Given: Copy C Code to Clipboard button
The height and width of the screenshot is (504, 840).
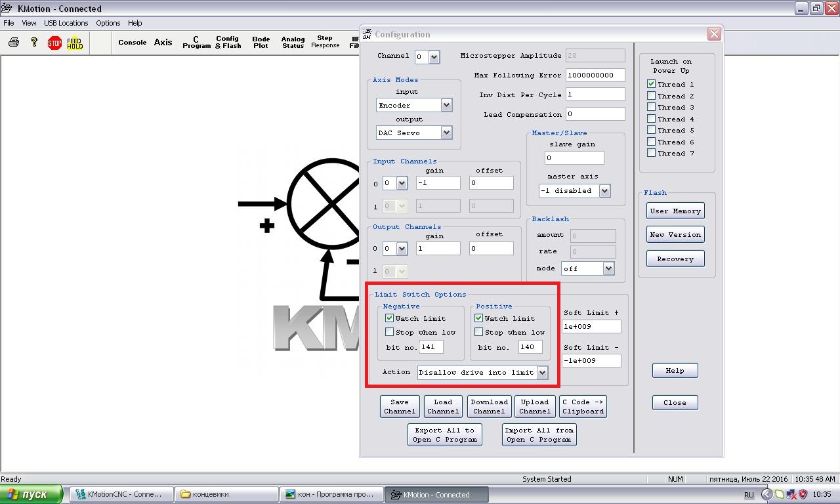Looking at the screenshot, I should point(583,406).
